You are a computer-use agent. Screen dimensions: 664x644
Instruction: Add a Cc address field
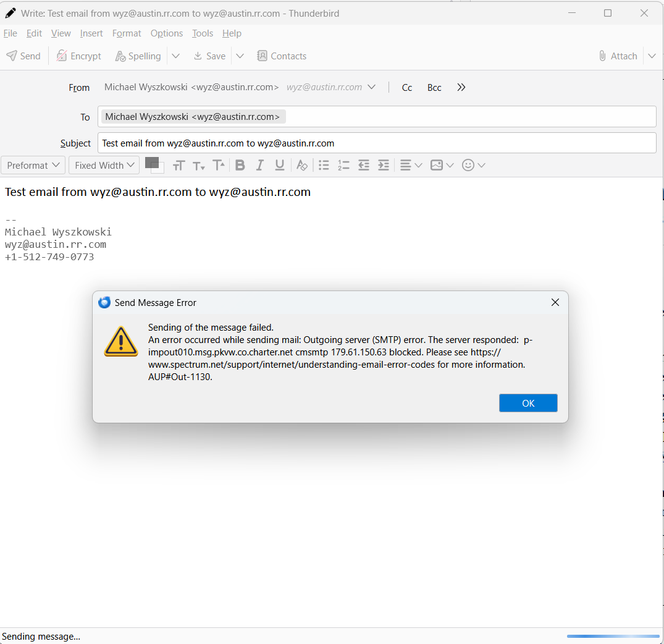[x=407, y=87]
